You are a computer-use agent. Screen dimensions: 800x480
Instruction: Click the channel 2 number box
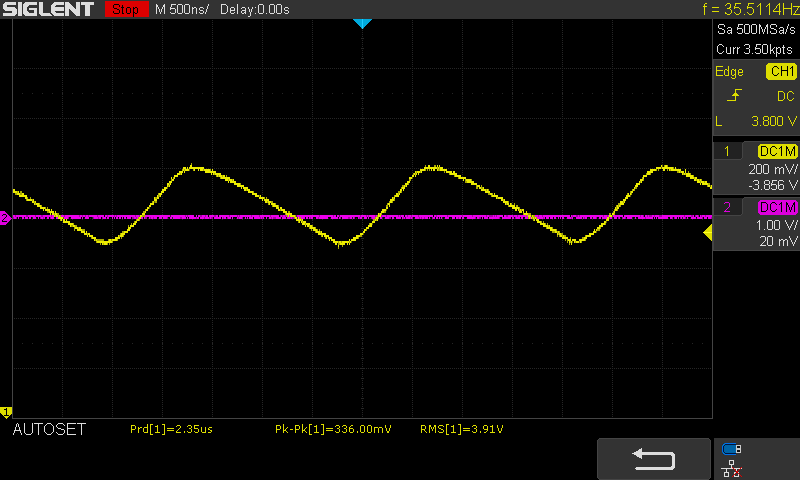(x=727, y=207)
